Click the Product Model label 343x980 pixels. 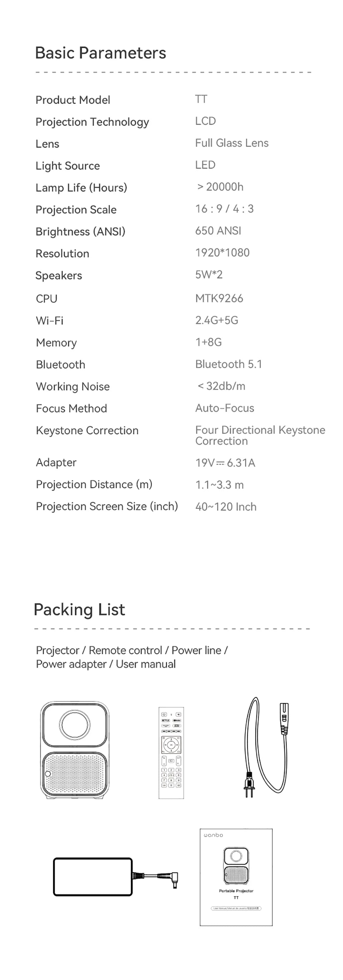73,100
